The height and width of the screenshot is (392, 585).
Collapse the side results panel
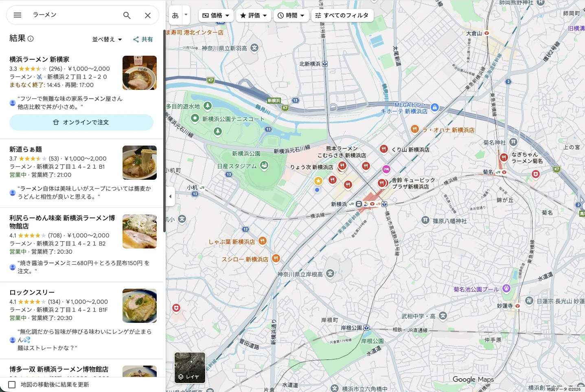pos(170,196)
